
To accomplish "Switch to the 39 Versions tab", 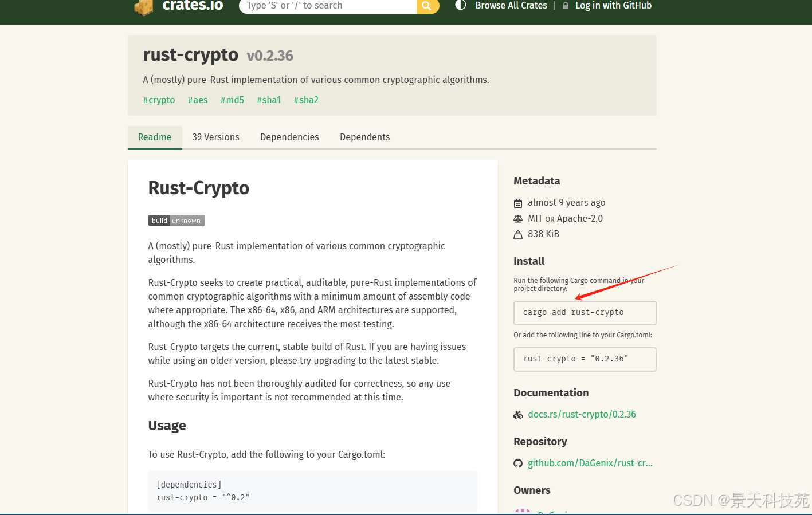I will tap(215, 137).
